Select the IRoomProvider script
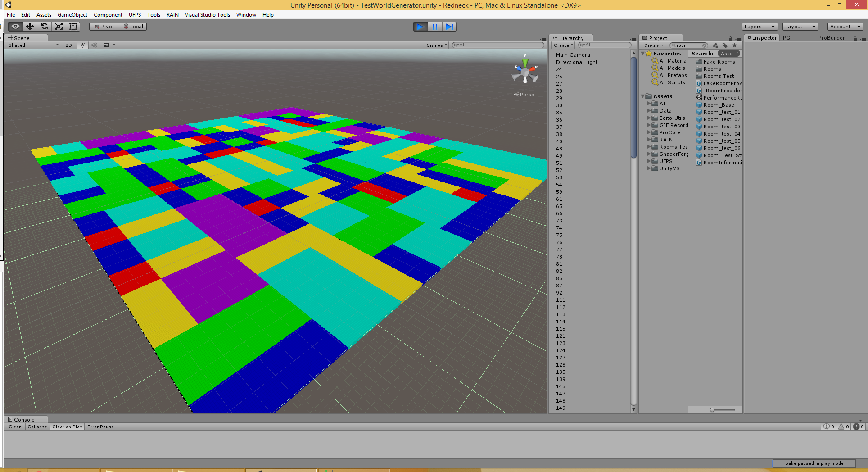This screenshot has width=868, height=472. click(x=719, y=91)
